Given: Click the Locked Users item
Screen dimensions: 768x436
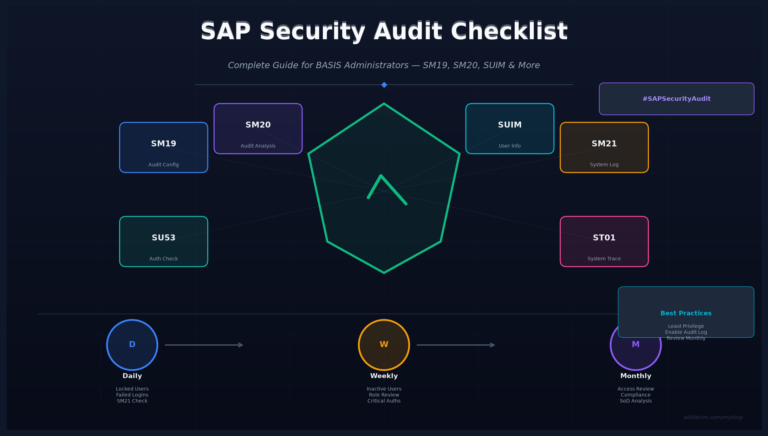Looking at the screenshot, I should pos(132,389).
